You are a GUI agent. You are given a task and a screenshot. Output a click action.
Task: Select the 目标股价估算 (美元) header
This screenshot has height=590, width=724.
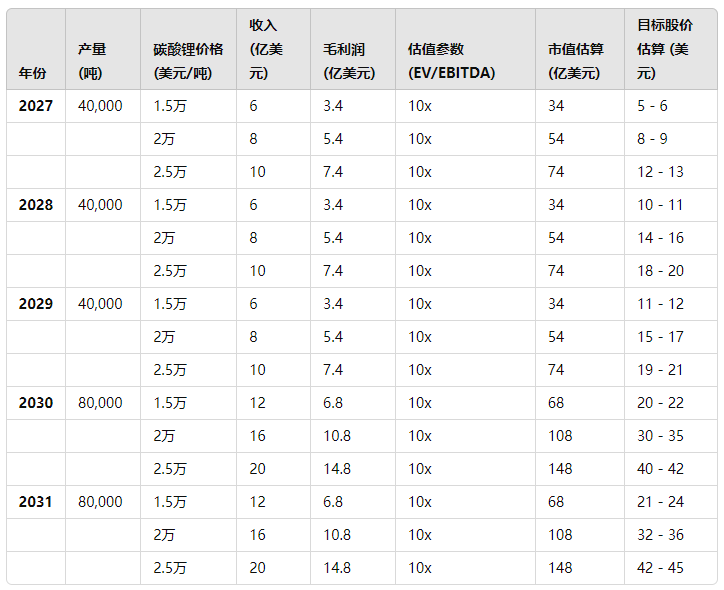click(x=663, y=49)
